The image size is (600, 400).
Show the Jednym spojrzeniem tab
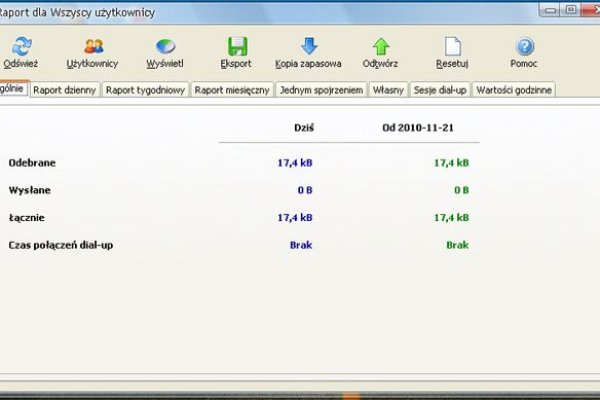[x=321, y=90]
